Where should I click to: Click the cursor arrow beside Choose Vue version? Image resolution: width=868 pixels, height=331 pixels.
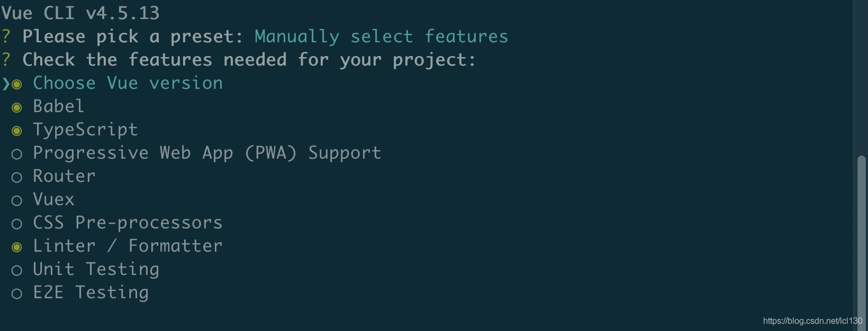click(6, 84)
